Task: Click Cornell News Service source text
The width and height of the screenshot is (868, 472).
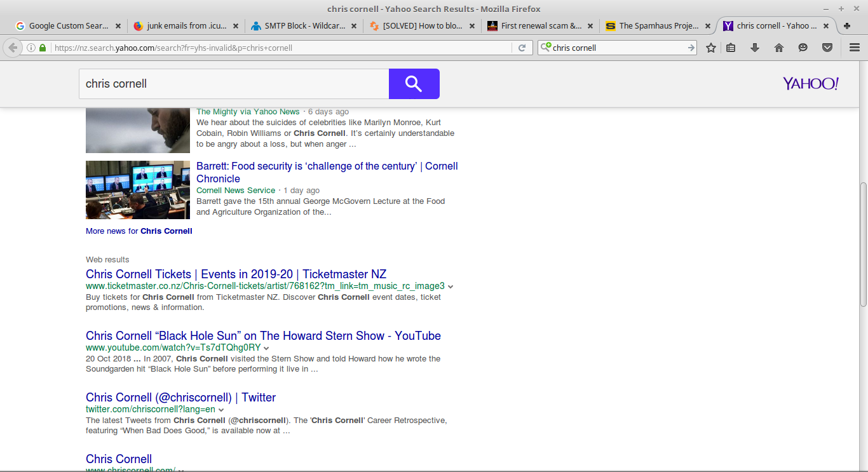Action: [x=236, y=191]
